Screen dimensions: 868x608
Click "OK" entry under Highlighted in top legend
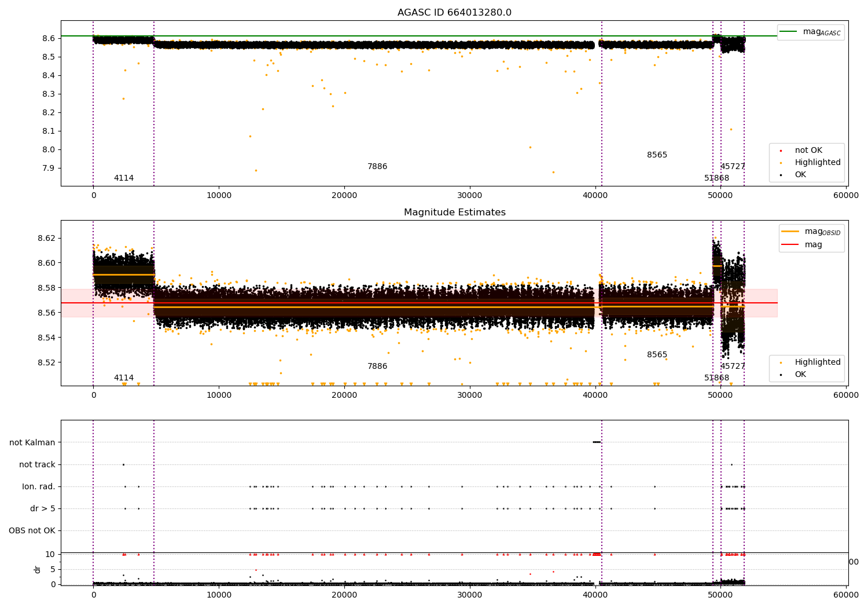click(800, 174)
